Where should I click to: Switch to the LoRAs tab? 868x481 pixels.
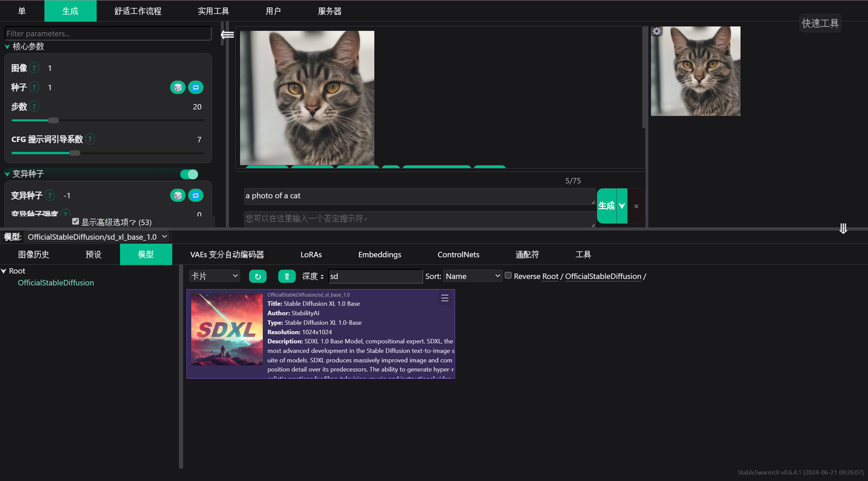click(x=311, y=254)
